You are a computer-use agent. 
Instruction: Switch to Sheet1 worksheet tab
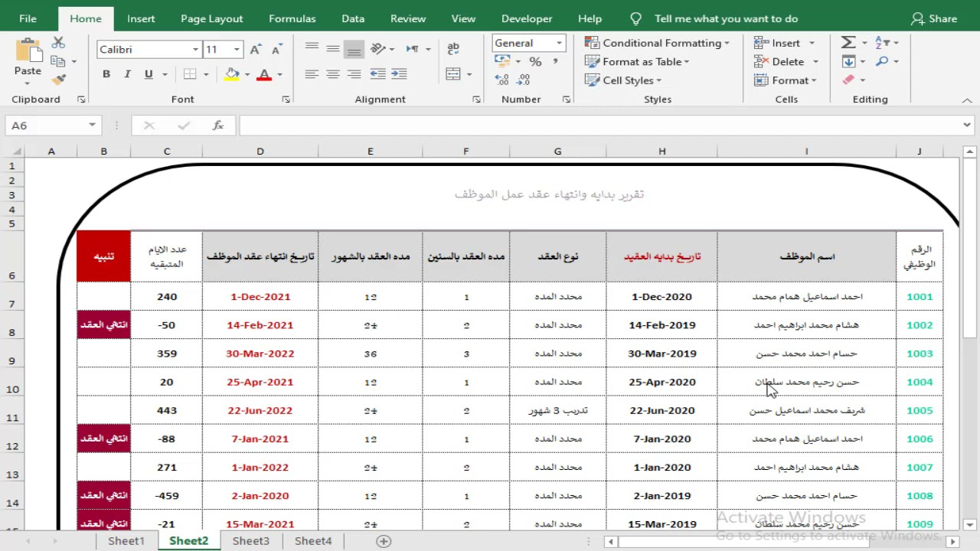tap(126, 541)
